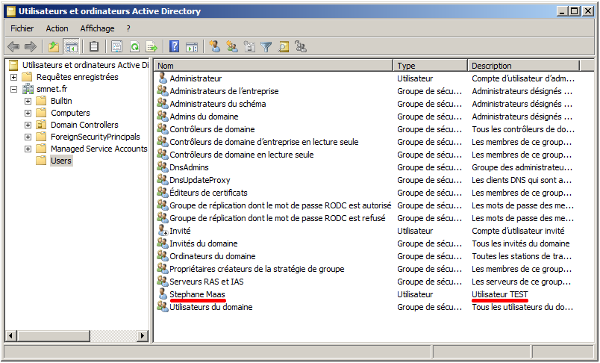
Task: Collapse the smnet.fr domain node
Action: point(14,89)
